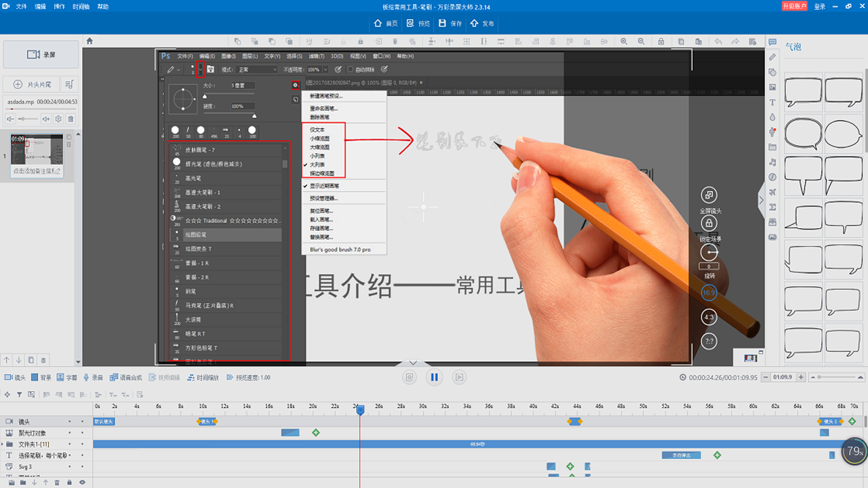868x488 pixels.
Task: Open the 文件 menu
Action: coord(22,6)
